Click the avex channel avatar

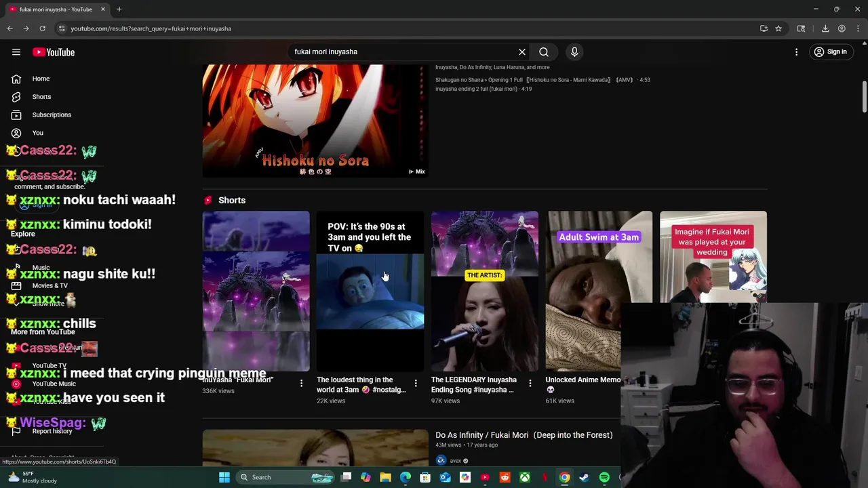(441, 460)
